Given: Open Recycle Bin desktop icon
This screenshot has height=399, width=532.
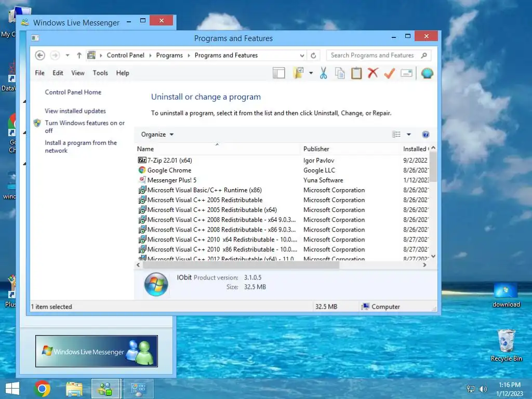Looking at the screenshot, I should pos(506,345).
